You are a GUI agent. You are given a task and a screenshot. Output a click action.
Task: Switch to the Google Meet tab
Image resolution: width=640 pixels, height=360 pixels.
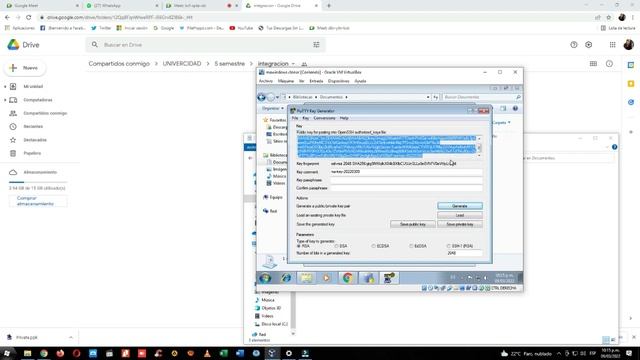pyautogui.click(x=41, y=6)
